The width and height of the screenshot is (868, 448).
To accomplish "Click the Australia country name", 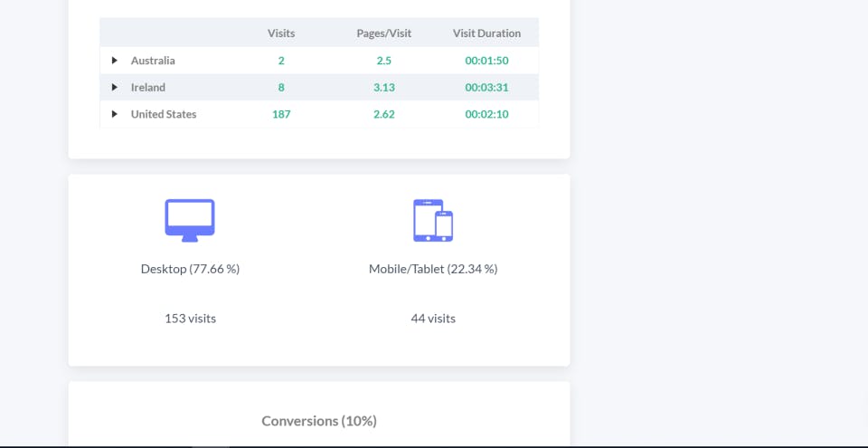I will (153, 61).
